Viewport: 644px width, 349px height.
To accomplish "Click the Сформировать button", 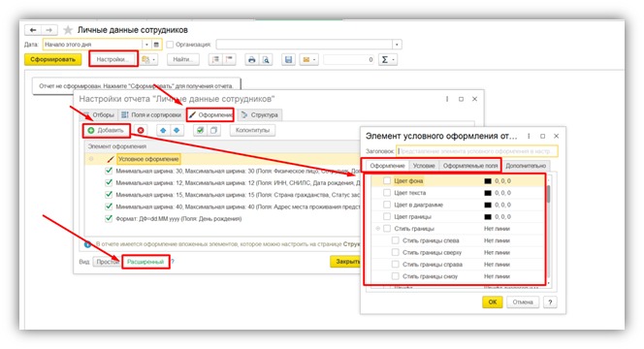I will pyautogui.click(x=53, y=59).
